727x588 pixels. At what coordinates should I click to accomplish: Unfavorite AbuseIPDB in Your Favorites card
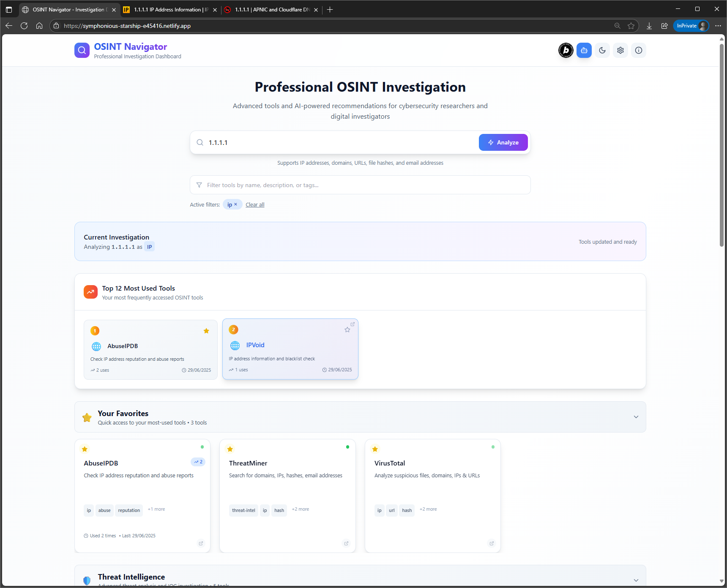click(x=85, y=449)
